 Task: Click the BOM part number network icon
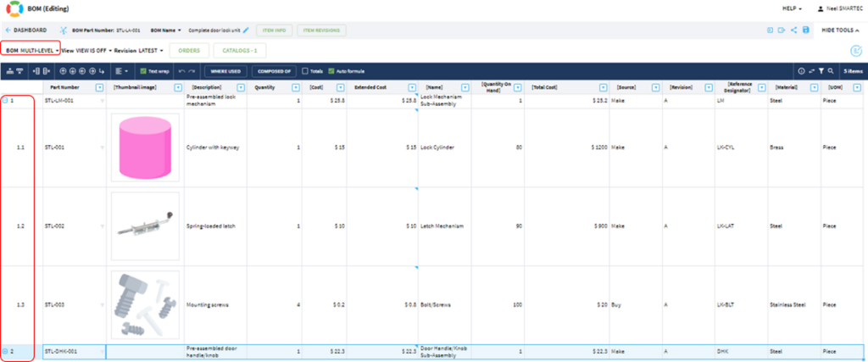tap(63, 30)
